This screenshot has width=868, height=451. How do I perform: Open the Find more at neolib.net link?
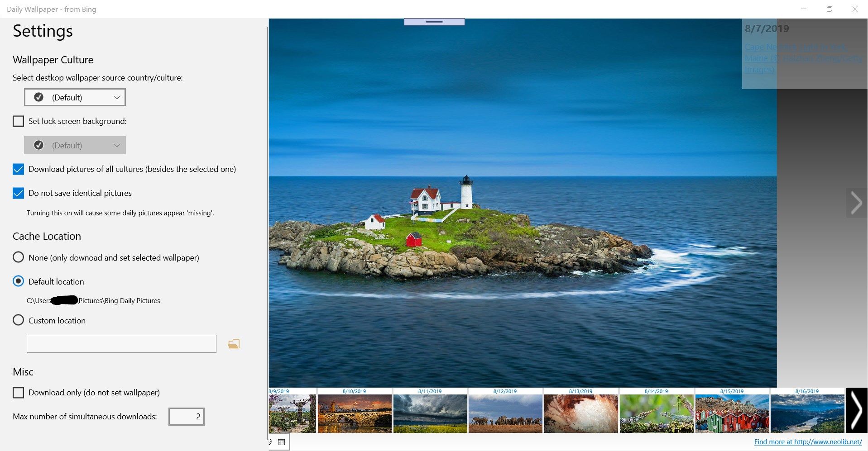[808, 442]
